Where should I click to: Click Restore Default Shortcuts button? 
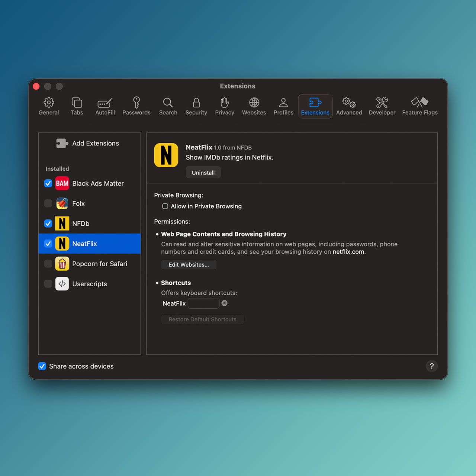[202, 319]
